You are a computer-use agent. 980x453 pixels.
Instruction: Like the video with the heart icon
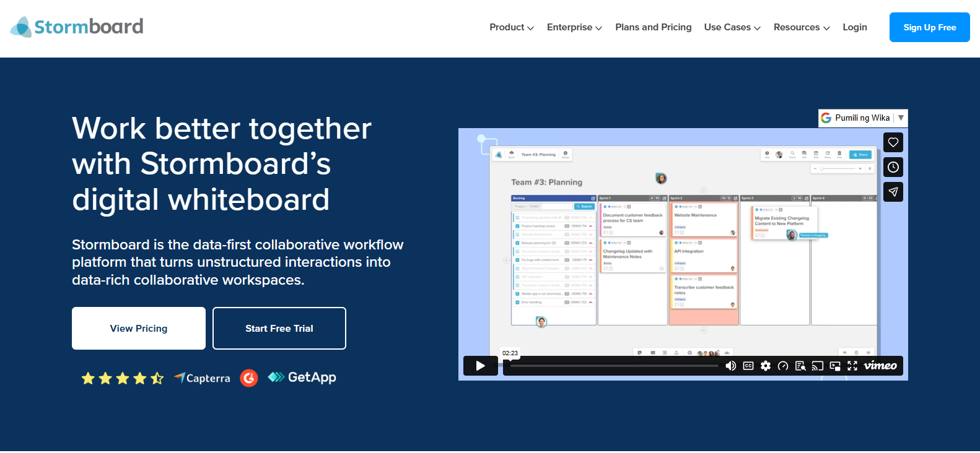tap(893, 142)
